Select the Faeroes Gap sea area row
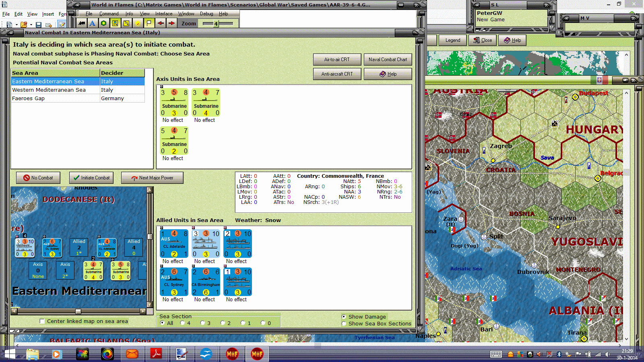The height and width of the screenshot is (362, 644). 78,98
